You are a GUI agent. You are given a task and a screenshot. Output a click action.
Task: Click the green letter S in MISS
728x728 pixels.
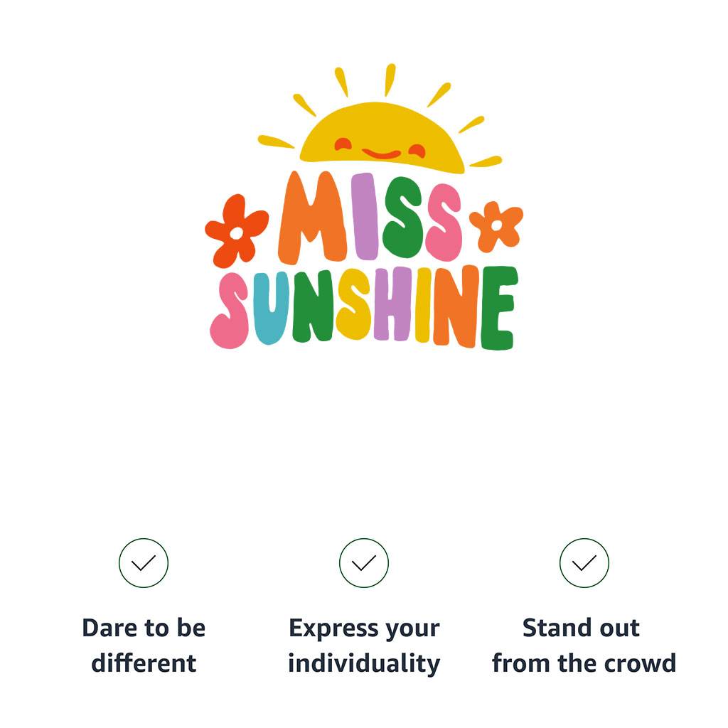pyautogui.click(x=403, y=218)
